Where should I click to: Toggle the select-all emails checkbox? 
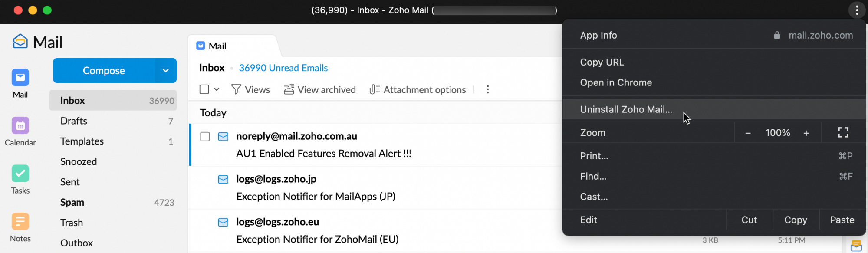(204, 89)
